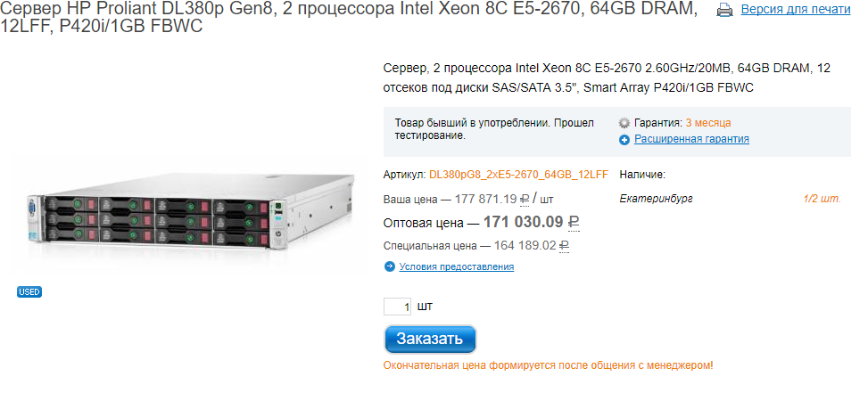Click the ruble sign after 177 871.19
This screenshot has height=393, width=868.
click(x=525, y=199)
